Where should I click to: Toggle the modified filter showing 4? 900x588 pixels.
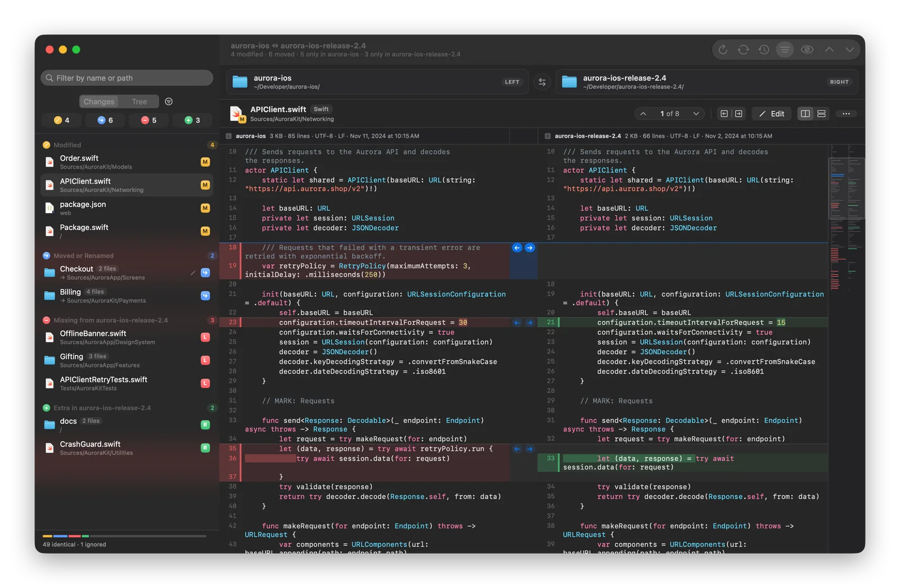tap(62, 120)
